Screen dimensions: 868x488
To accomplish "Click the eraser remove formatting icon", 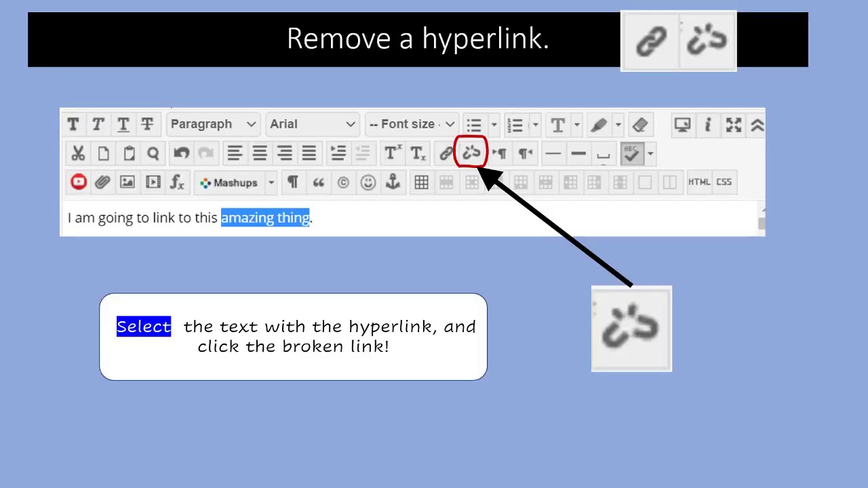I will tap(640, 125).
